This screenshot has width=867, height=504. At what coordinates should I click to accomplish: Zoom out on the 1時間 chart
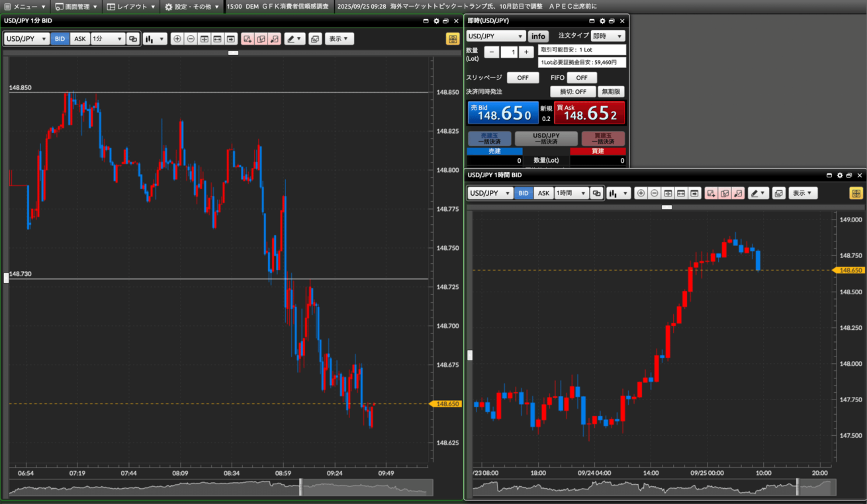[x=655, y=193]
